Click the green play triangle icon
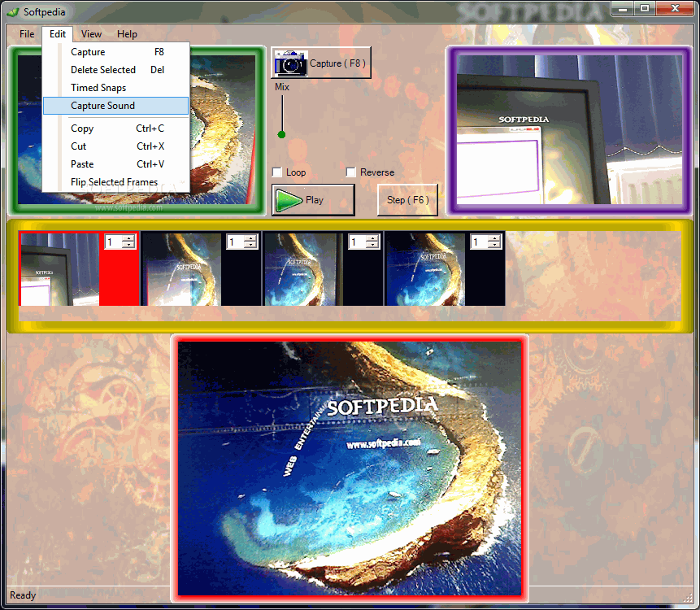This screenshot has width=700, height=610. [x=289, y=200]
